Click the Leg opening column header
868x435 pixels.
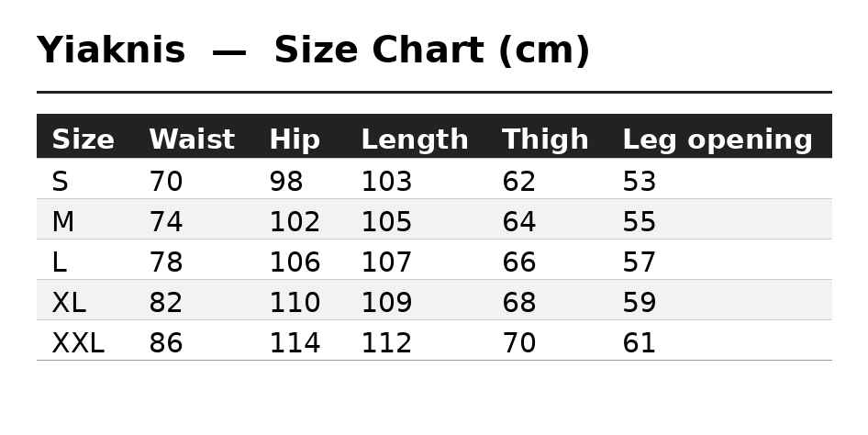pos(718,139)
